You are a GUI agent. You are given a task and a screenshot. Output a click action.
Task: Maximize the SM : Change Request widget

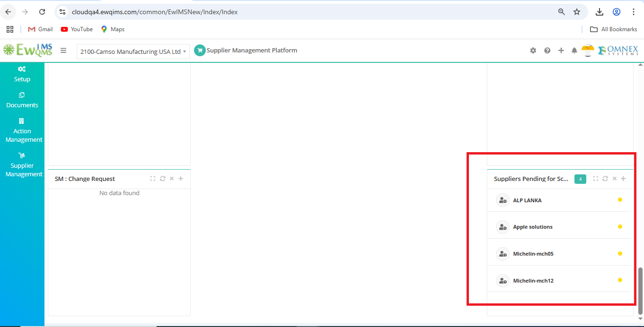pos(153,179)
